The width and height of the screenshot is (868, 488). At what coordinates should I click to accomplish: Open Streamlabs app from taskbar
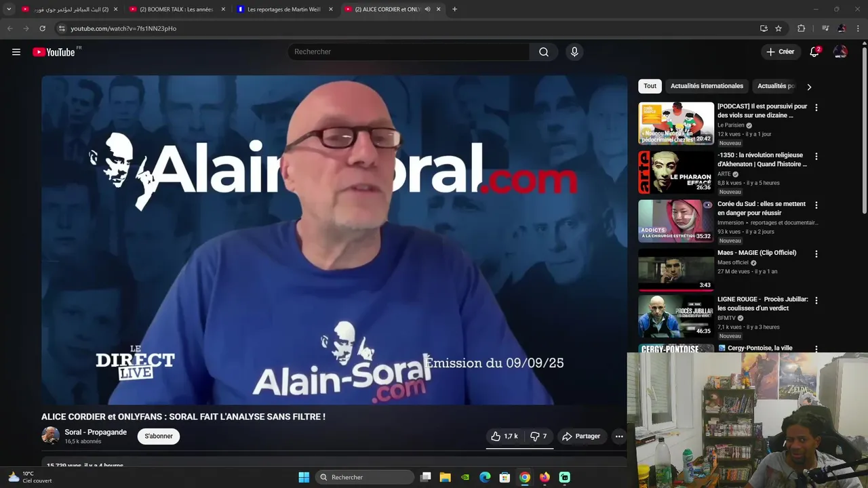(565, 477)
